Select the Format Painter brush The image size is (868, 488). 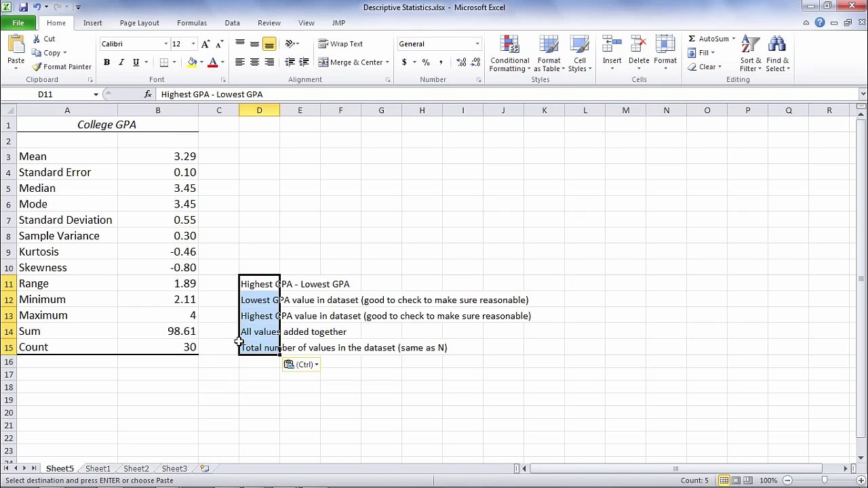tap(37, 66)
